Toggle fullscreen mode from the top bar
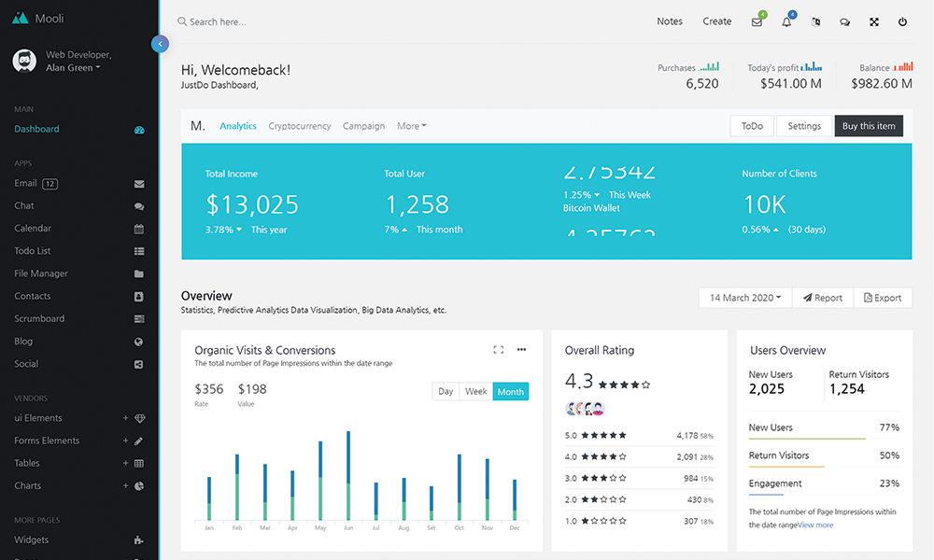The height and width of the screenshot is (560, 934). pos(874,21)
